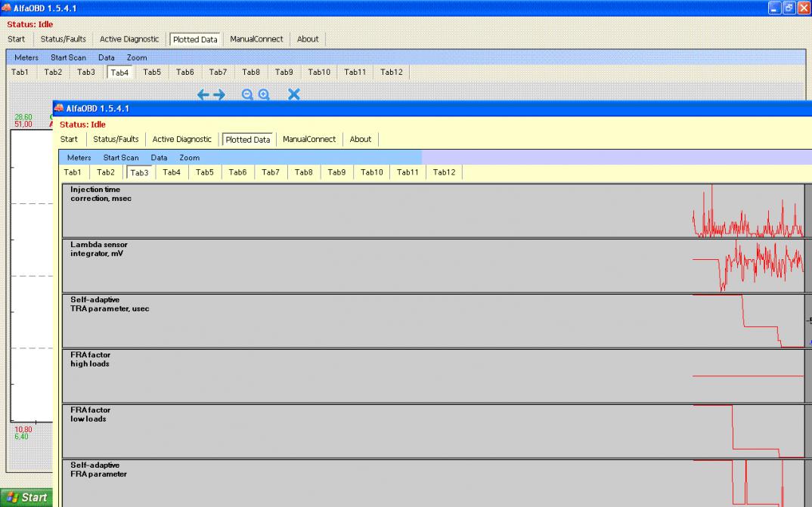Click the blue right arrow plot icon

[x=219, y=94]
